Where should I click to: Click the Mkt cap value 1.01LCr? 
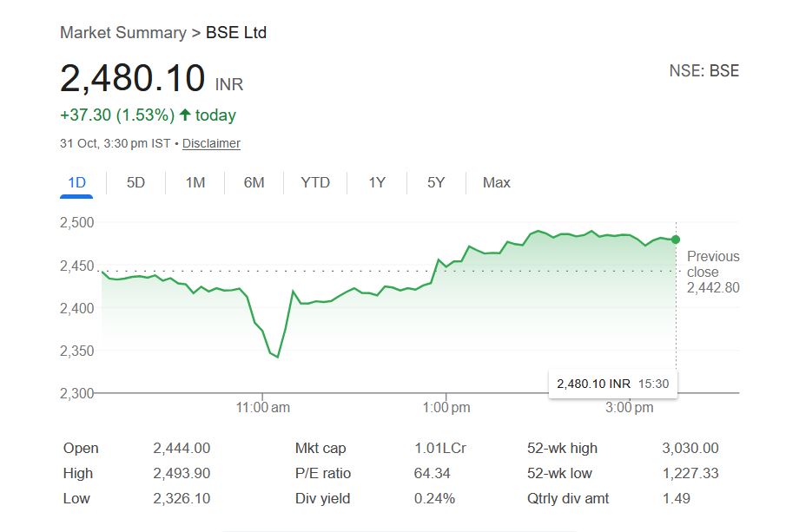(x=440, y=449)
